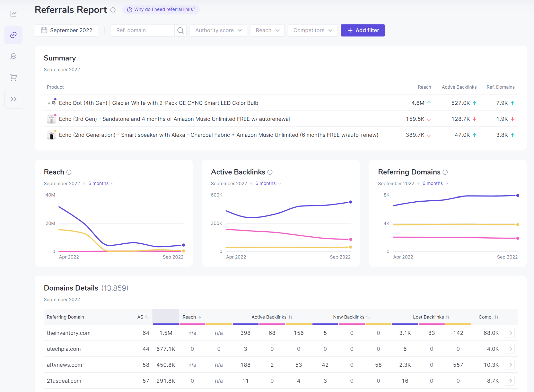
Task: Open 'Why do I need referral links?'
Action: [161, 10]
